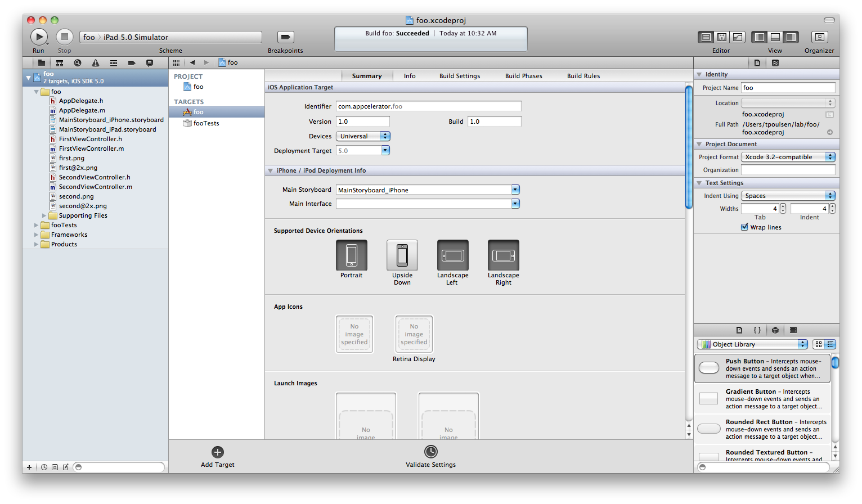Switch to the Build Phases tab
The width and height of the screenshot is (862, 504).
click(x=524, y=76)
